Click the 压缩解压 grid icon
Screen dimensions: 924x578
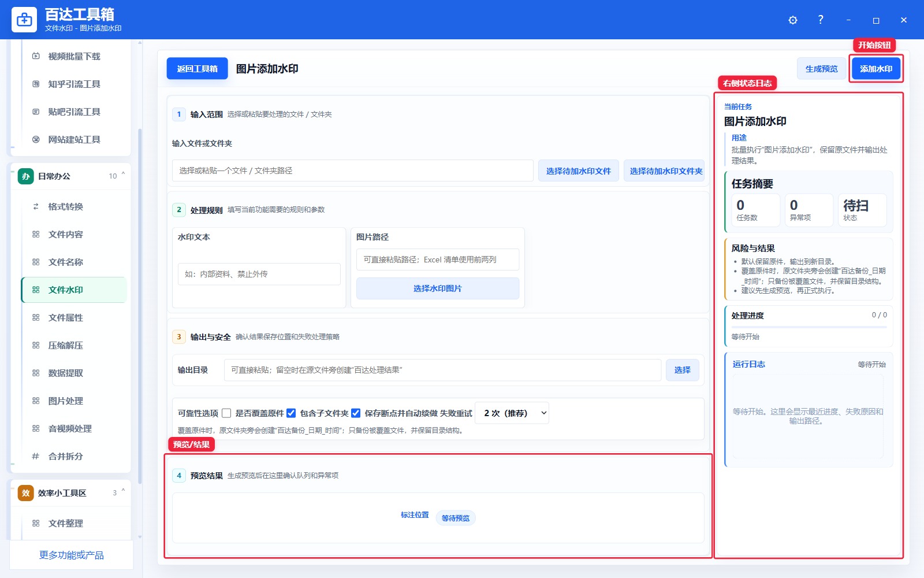tap(36, 345)
